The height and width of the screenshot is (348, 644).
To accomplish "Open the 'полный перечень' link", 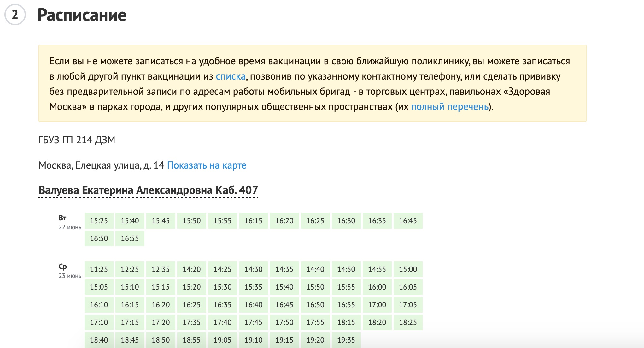I will point(449,107).
